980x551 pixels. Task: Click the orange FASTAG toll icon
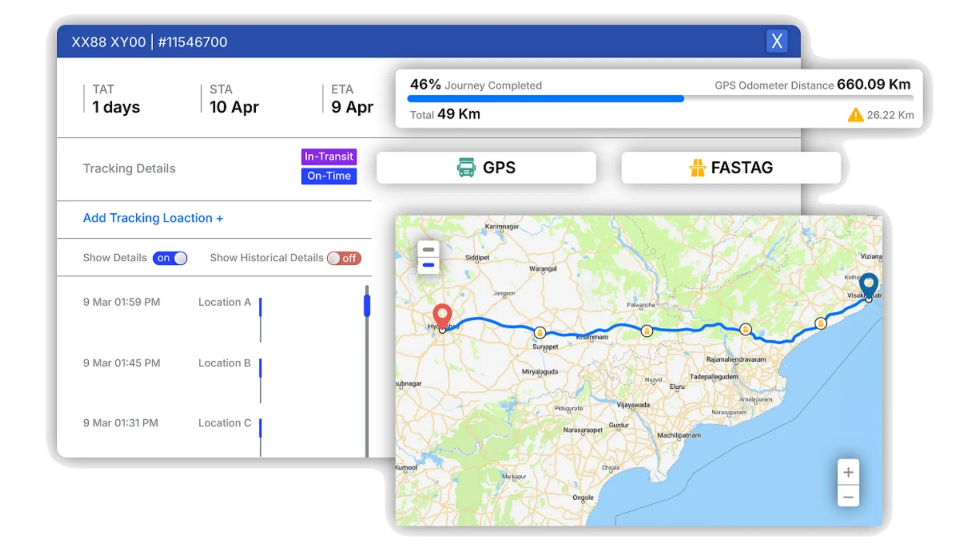697,167
